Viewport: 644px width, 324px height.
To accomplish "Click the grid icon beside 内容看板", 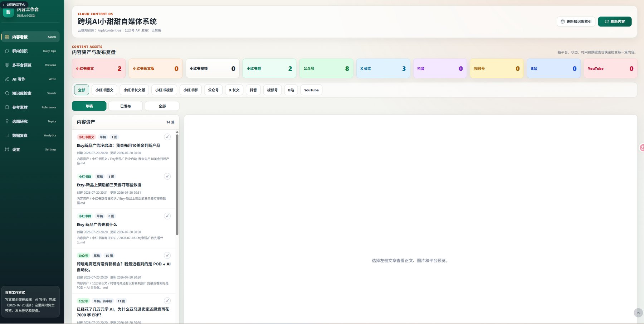I will pyautogui.click(x=7, y=37).
